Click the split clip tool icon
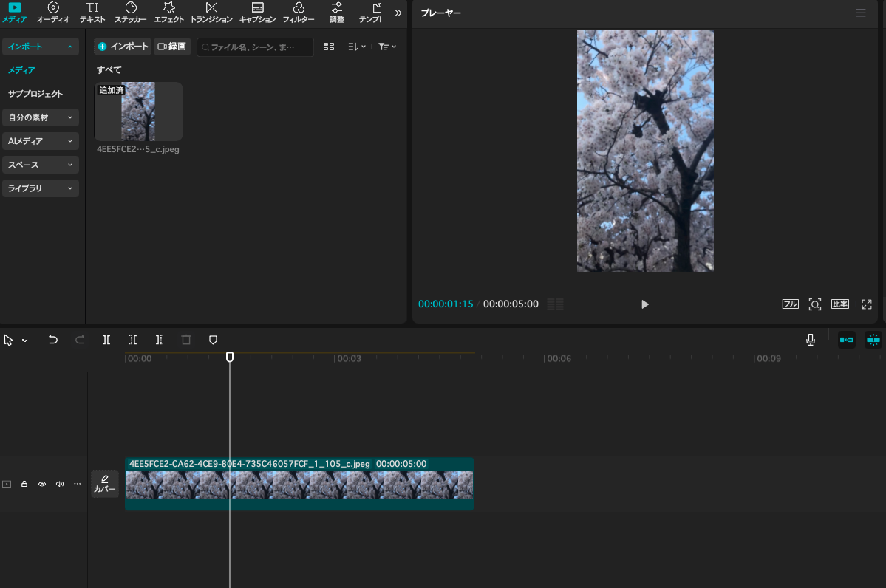 (106, 340)
